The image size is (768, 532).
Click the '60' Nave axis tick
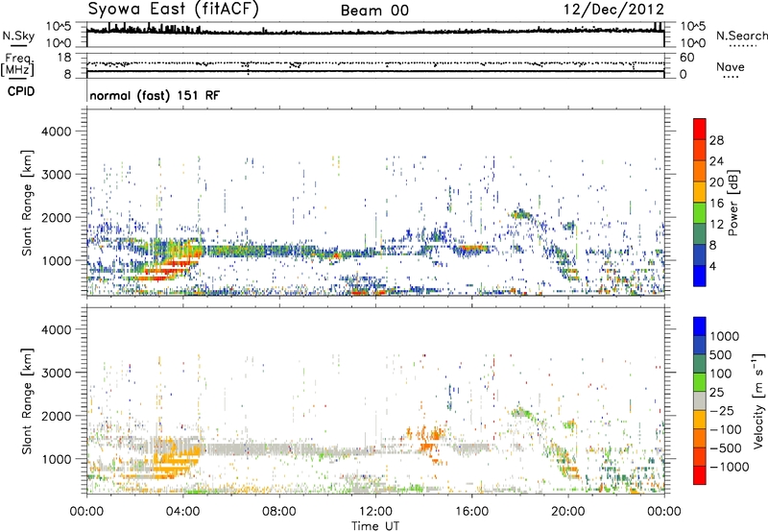pos(686,58)
